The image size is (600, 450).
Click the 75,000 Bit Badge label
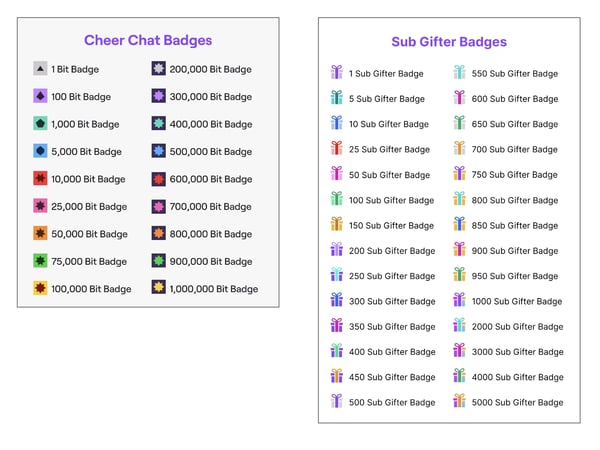90,262
